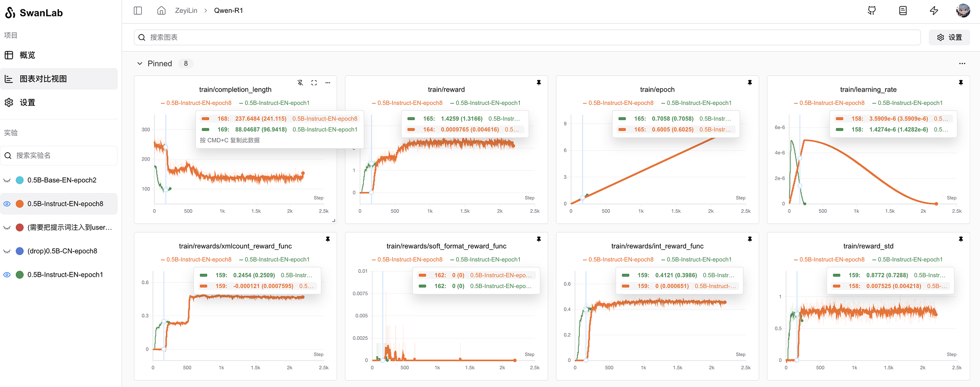This screenshot has height=387, width=980.
Task: Click the ZeyiLin breadcrumb link
Action: (x=186, y=10)
